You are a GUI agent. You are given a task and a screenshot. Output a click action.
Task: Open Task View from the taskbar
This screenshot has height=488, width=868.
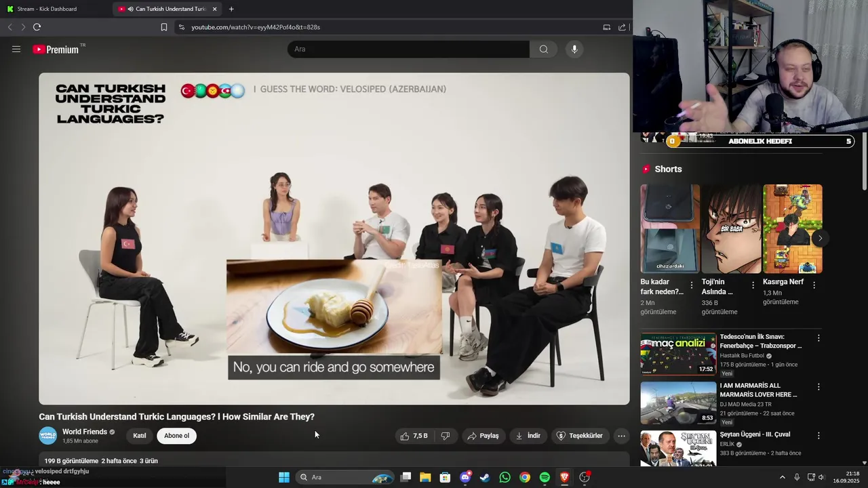(x=406, y=477)
